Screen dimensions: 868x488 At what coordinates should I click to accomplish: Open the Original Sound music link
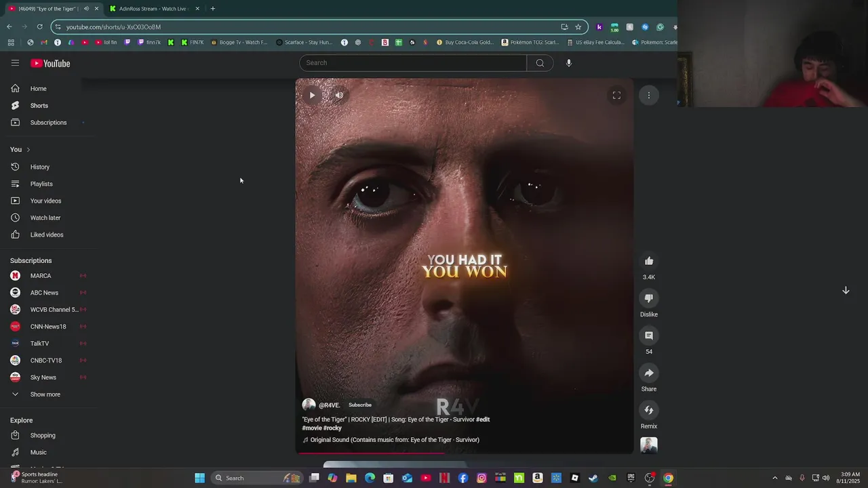(x=391, y=440)
